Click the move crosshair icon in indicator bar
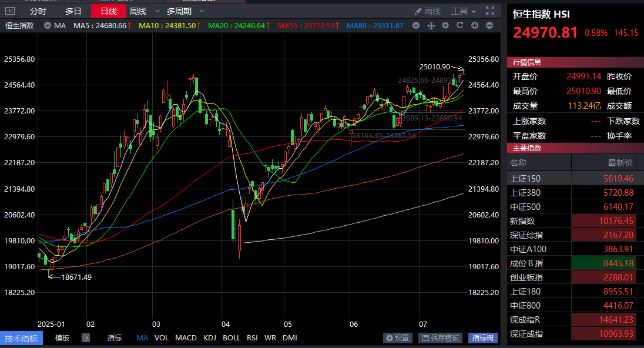Screen dimensions: 644x348 click(x=431, y=25)
